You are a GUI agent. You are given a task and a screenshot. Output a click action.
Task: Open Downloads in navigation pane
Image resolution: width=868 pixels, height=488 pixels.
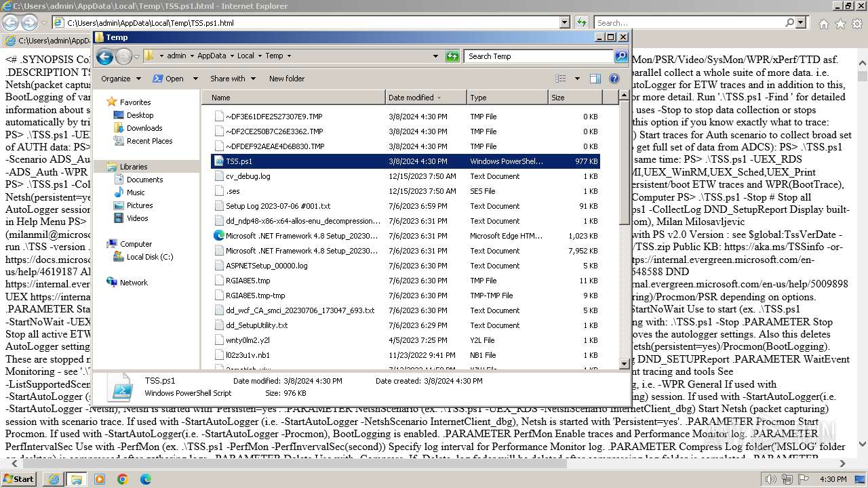144,128
